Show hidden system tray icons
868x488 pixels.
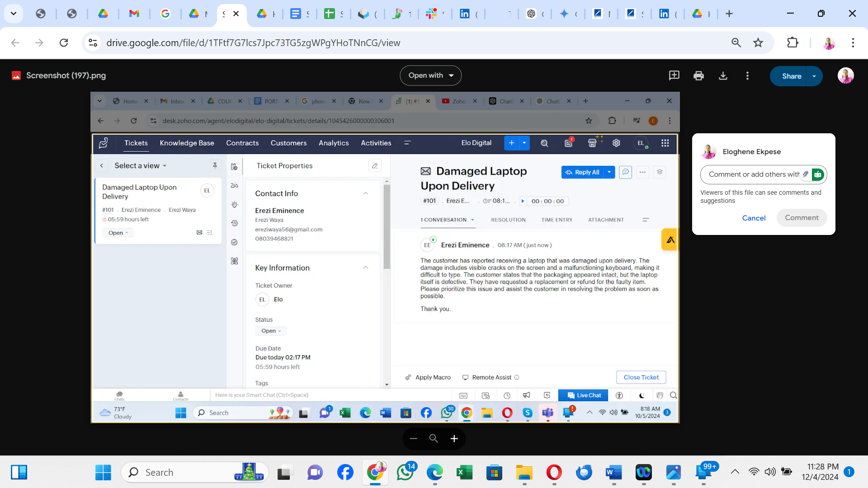(735, 472)
